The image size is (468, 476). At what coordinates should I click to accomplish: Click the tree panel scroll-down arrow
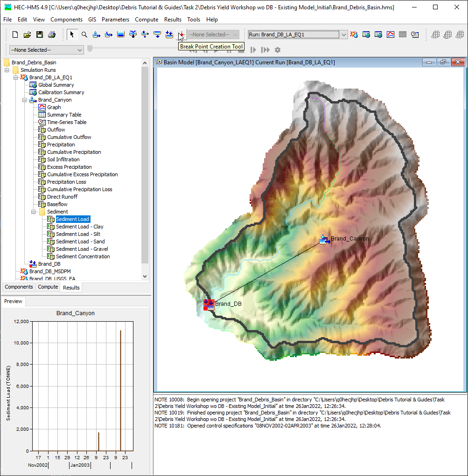point(145,276)
